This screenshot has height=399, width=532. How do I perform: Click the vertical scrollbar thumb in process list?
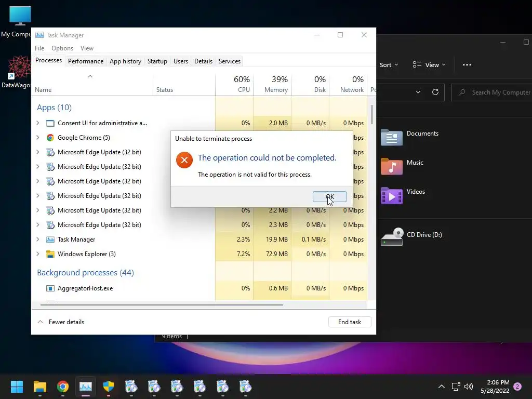click(x=372, y=115)
